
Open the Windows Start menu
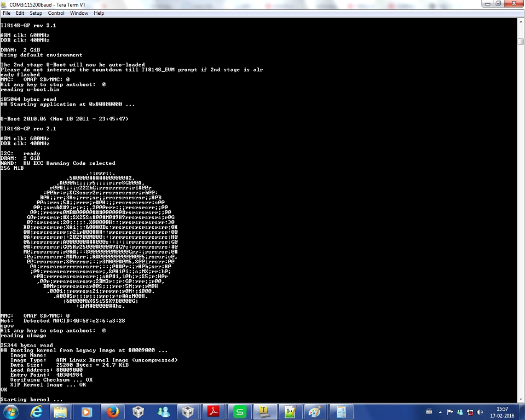click(11, 412)
